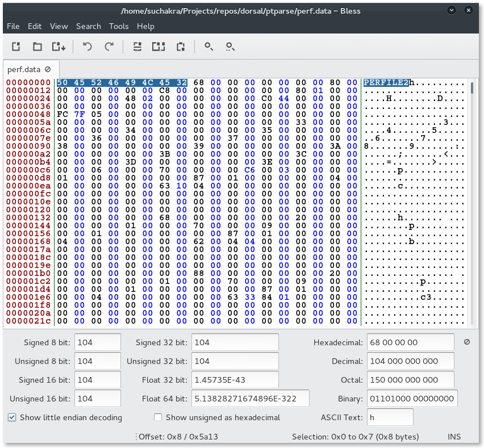
Task: Open the Help menu
Action: pos(145,26)
